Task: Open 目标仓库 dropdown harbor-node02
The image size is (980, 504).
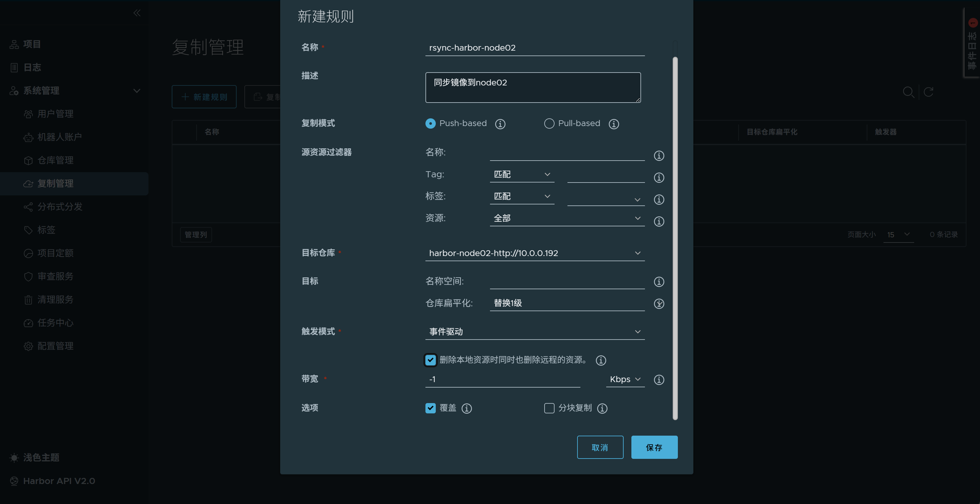Action: [x=535, y=253]
